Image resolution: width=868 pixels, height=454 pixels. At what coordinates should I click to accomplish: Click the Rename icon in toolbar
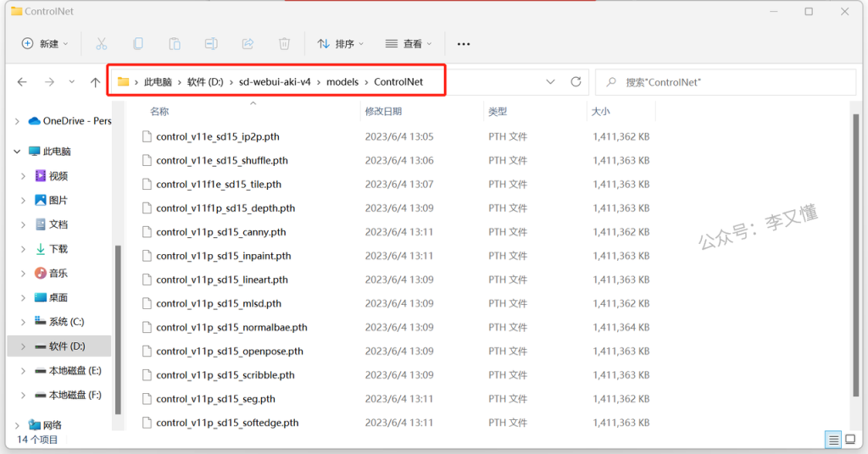pos(211,44)
